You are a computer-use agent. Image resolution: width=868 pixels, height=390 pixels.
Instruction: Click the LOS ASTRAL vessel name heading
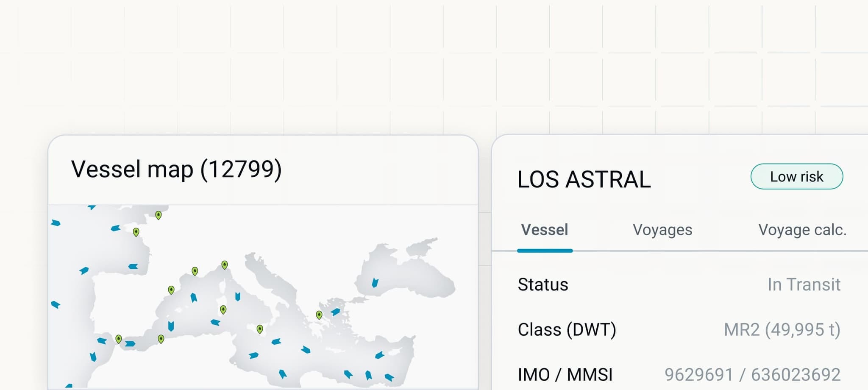tap(584, 179)
